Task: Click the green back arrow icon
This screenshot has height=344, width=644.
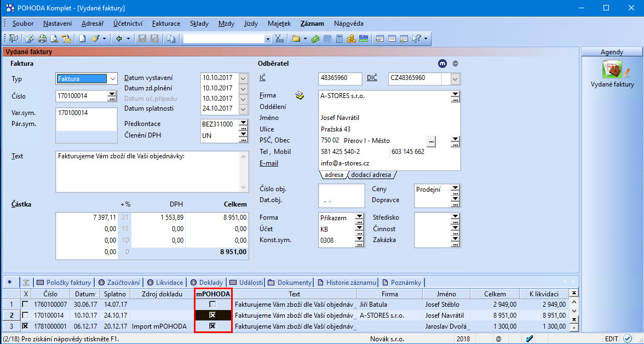Action: pos(119,39)
